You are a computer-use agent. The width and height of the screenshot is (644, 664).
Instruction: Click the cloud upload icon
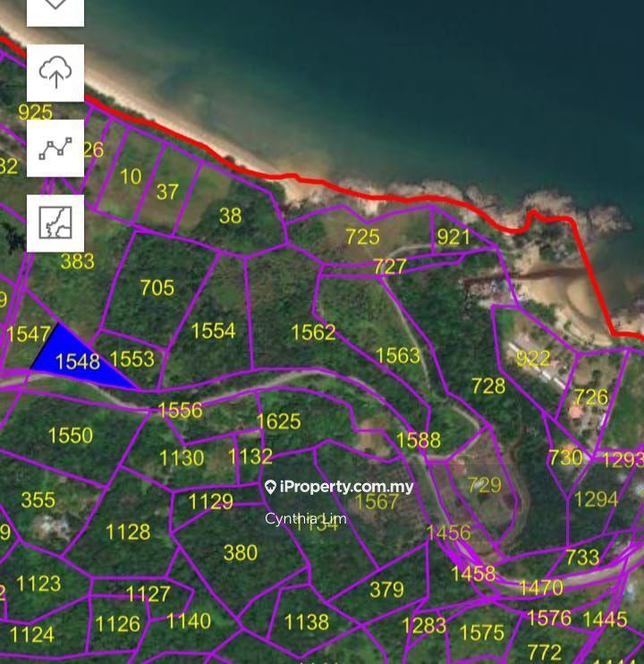[x=55, y=73]
